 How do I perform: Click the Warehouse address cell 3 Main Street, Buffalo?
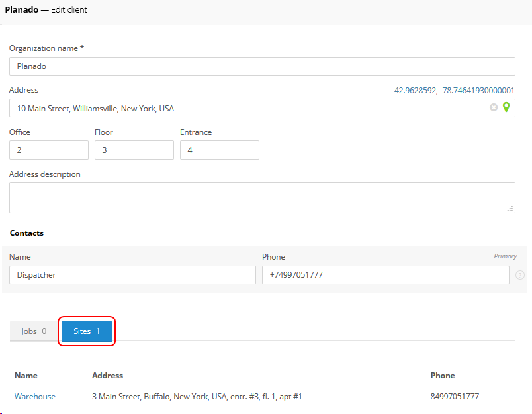197,397
